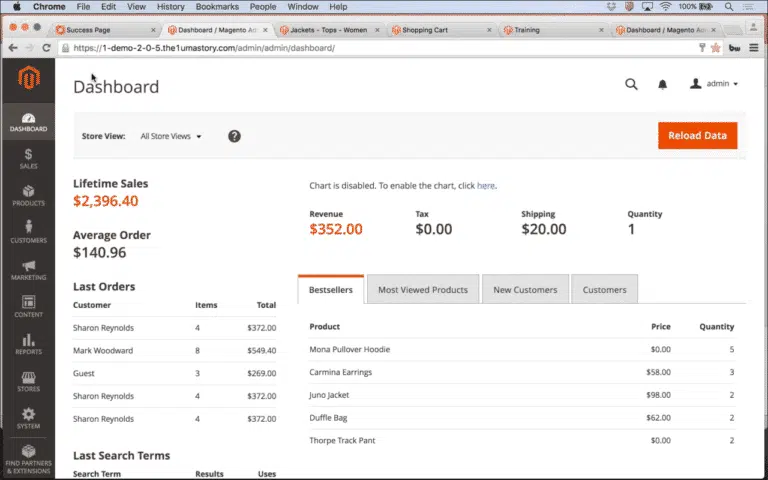The height and width of the screenshot is (480, 768).
Task: Go to Customers in admin sidebar
Action: tap(28, 232)
